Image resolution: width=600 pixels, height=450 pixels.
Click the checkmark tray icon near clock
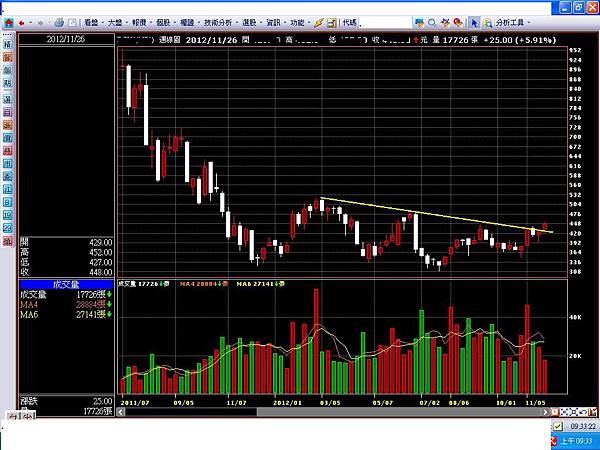[x=558, y=426]
